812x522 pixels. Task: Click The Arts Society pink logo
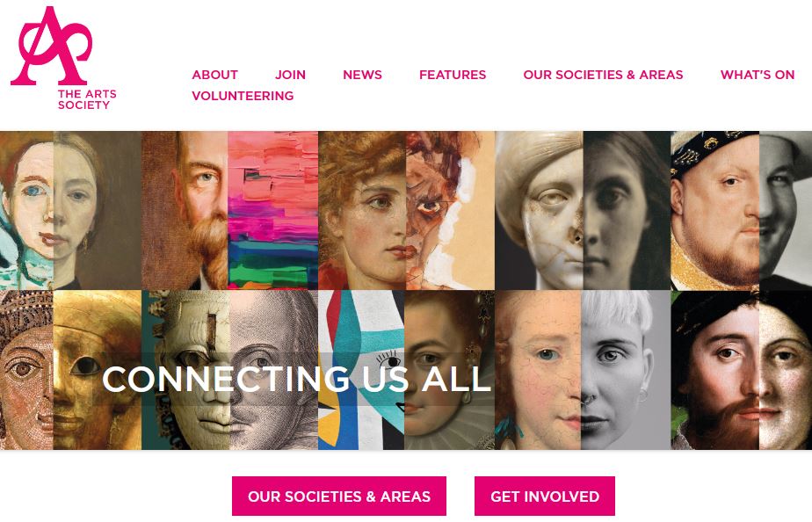click(x=63, y=58)
